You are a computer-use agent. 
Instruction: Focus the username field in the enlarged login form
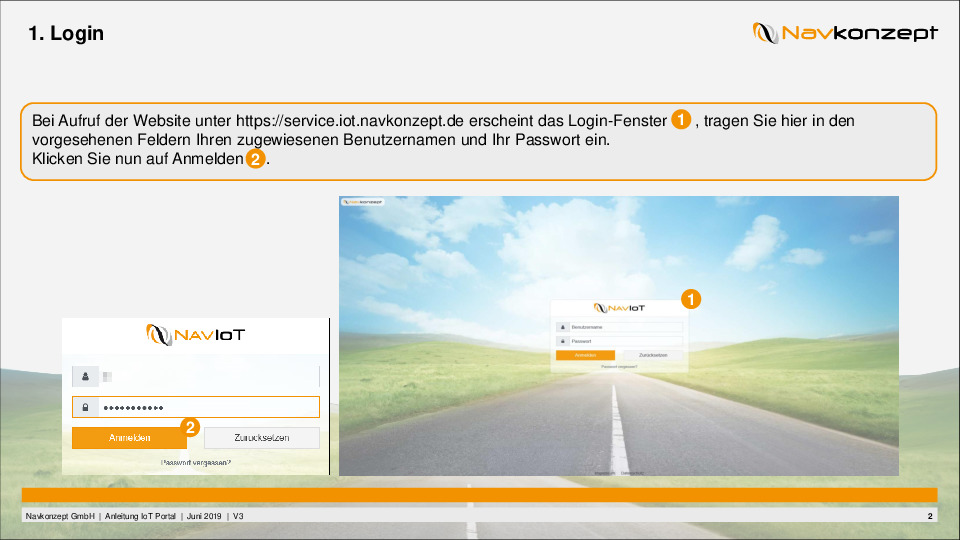coord(208,377)
